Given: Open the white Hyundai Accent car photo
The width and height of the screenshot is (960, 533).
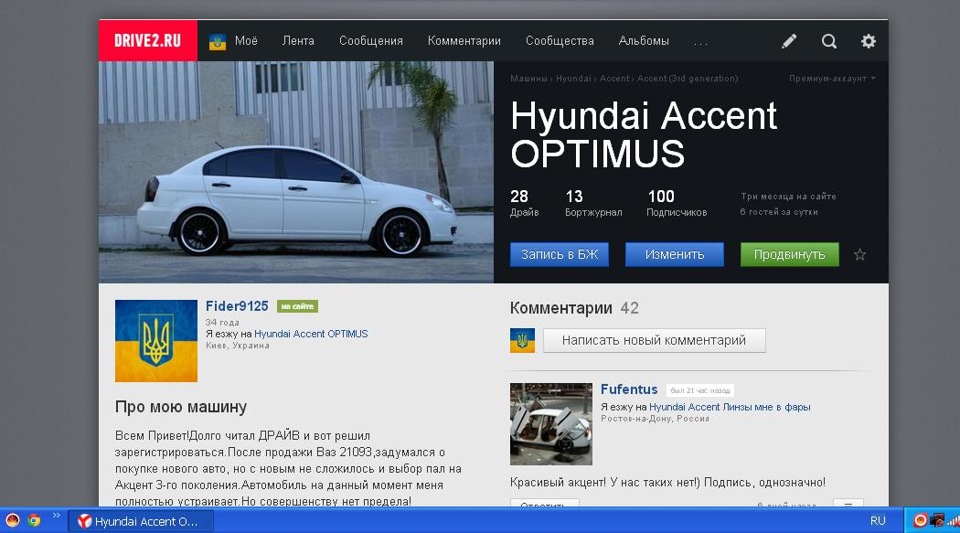Looking at the screenshot, I should click(x=296, y=172).
